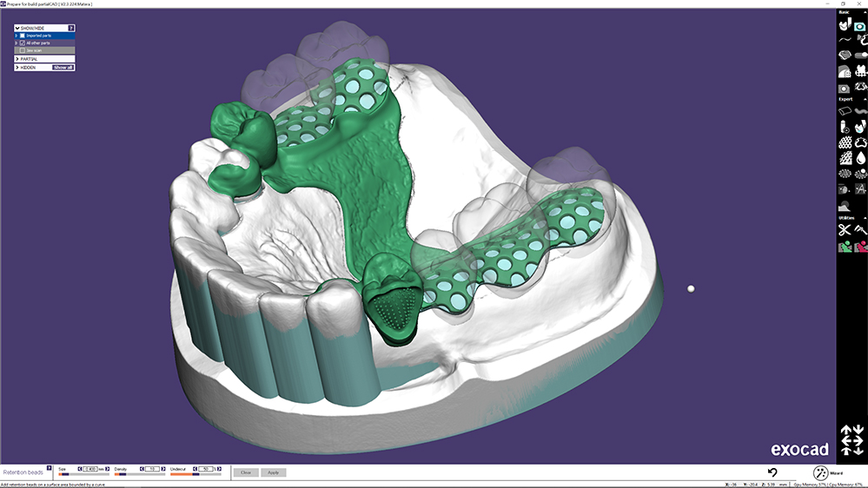Viewport: 868px width, 488px height.
Task: Collapse the Basic toolbar section
Action: (864, 13)
